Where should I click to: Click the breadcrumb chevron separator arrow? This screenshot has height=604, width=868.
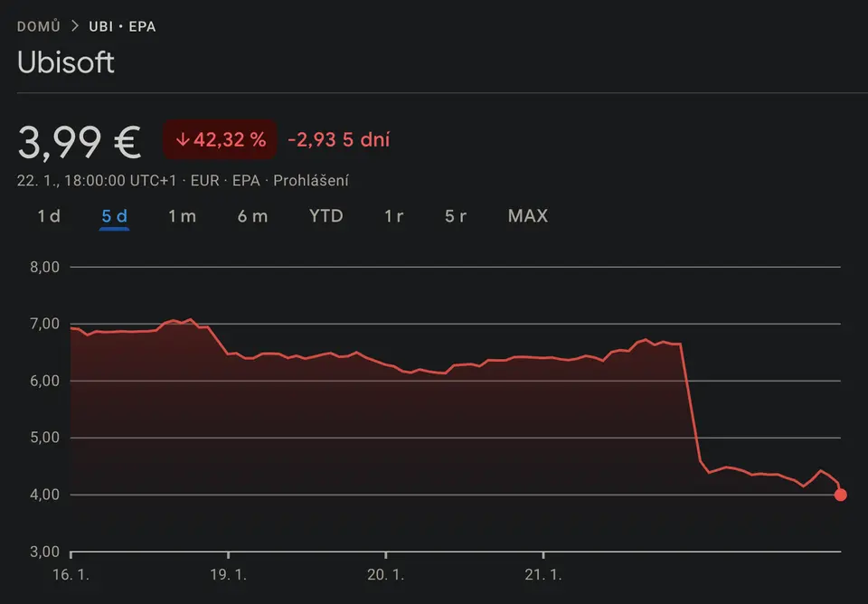[x=75, y=26]
